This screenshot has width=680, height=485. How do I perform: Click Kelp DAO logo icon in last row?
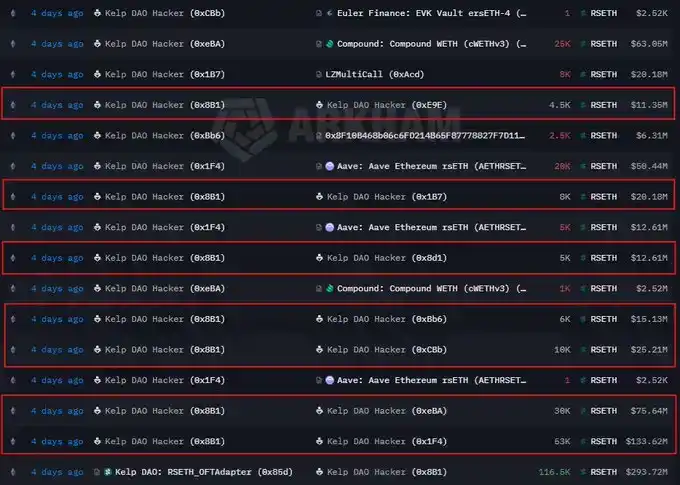pyautogui.click(x=108, y=472)
